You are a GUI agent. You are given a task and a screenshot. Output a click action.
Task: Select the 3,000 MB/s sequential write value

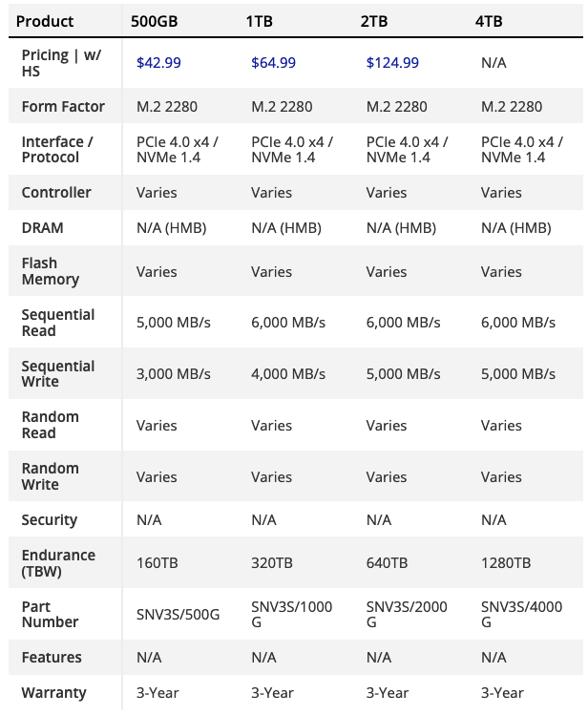[x=174, y=374]
